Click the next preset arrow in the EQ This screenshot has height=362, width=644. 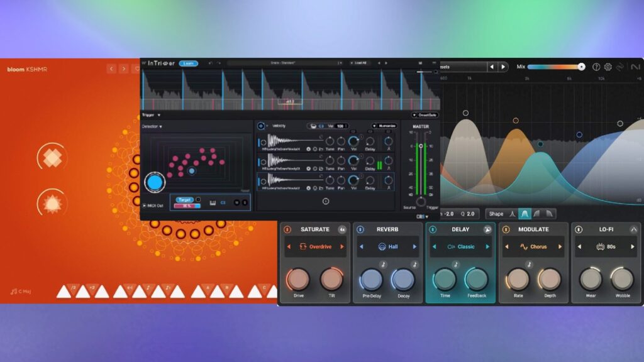(503, 67)
